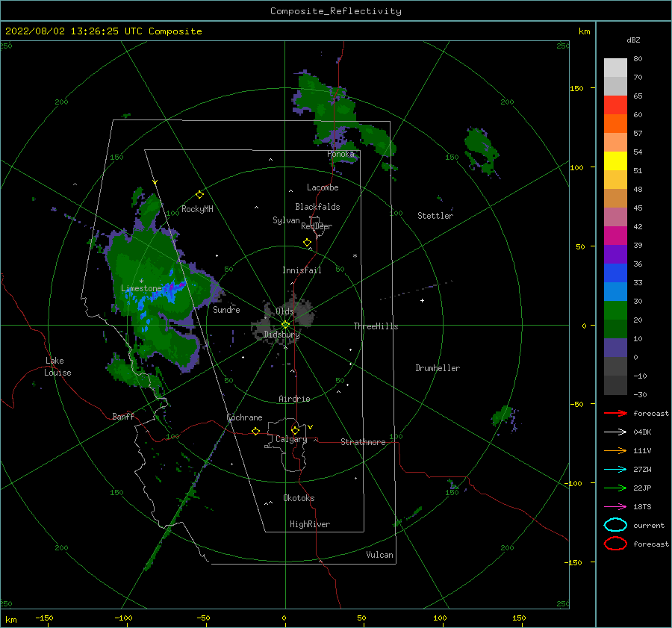Image resolution: width=672 pixels, height=628 pixels.
Task: Click the Olds city label
Action: tap(284, 311)
